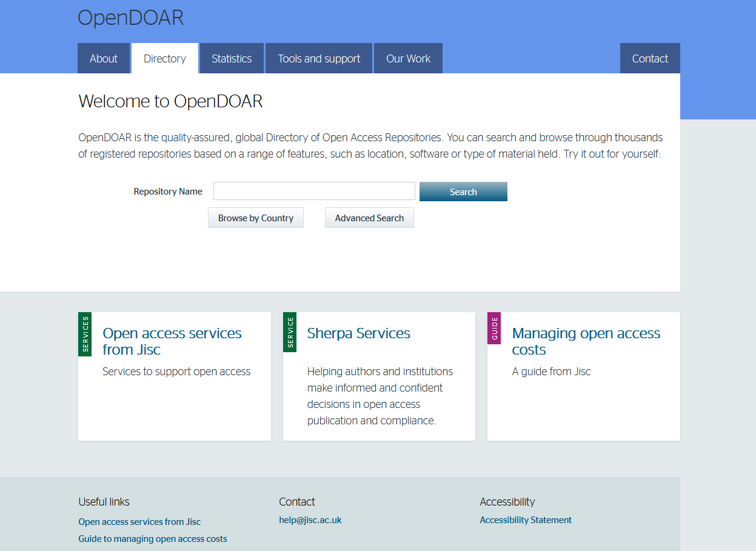The width and height of the screenshot is (756, 551).
Task: Follow the footer 'Open access services from Jisc' link
Action: [x=139, y=522]
